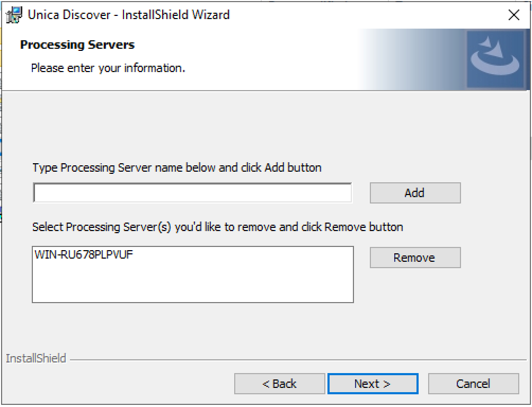Click the divider line beside the InstallShield label

[297, 360]
